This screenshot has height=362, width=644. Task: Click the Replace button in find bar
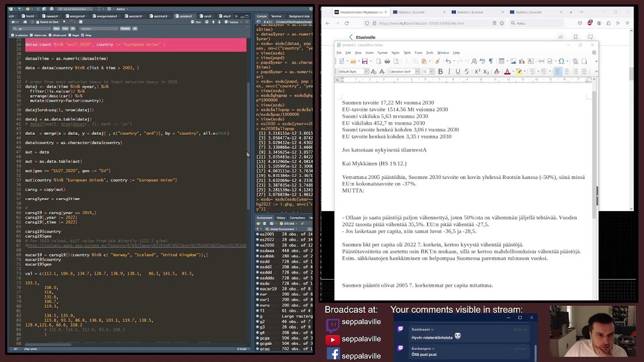pos(125,29)
